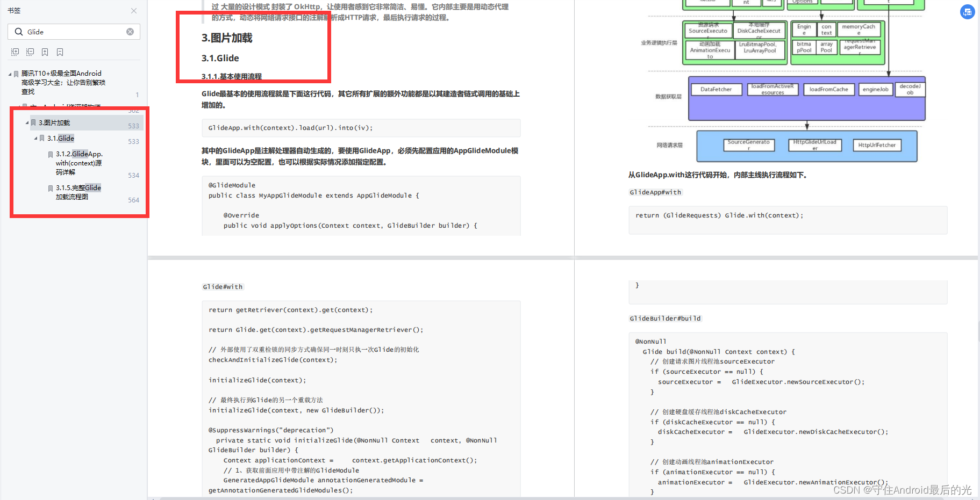Image resolution: width=980 pixels, height=500 pixels.
Task: Click loadFromCache box in diagram
Action: pyautogui.click(x=829, y=90)
